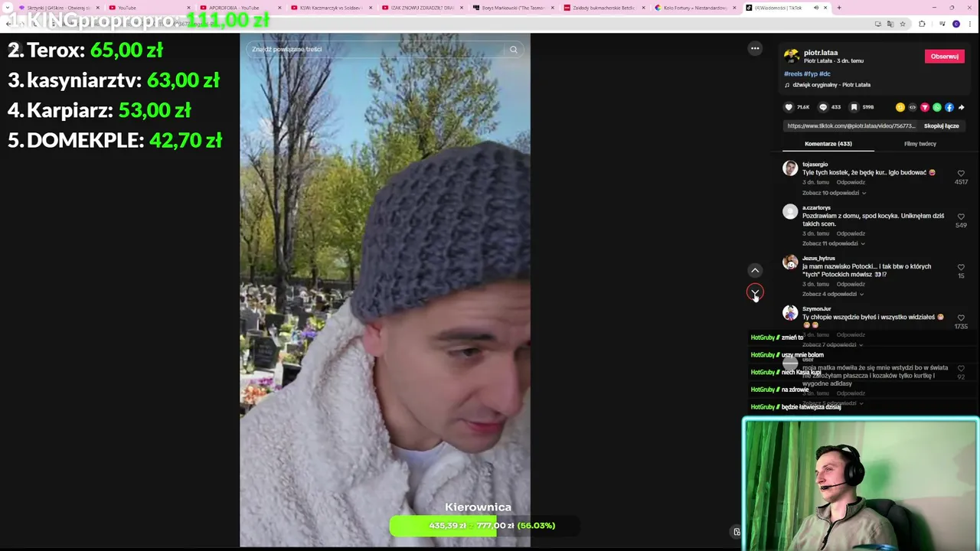Screen dimensions: 980x551
Task: Like Jezus_hytrus's comment with heart
Action: pos(961,267)
